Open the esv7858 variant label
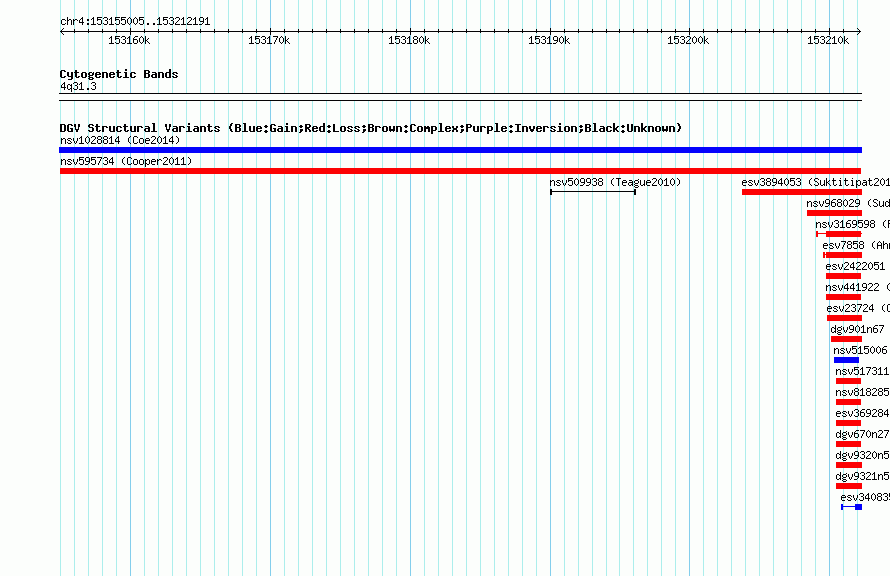890x576 pixels. pos(856,245)
